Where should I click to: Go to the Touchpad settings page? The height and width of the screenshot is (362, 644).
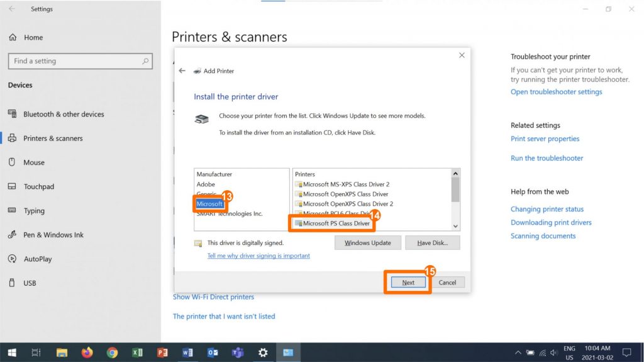[39, 187]
